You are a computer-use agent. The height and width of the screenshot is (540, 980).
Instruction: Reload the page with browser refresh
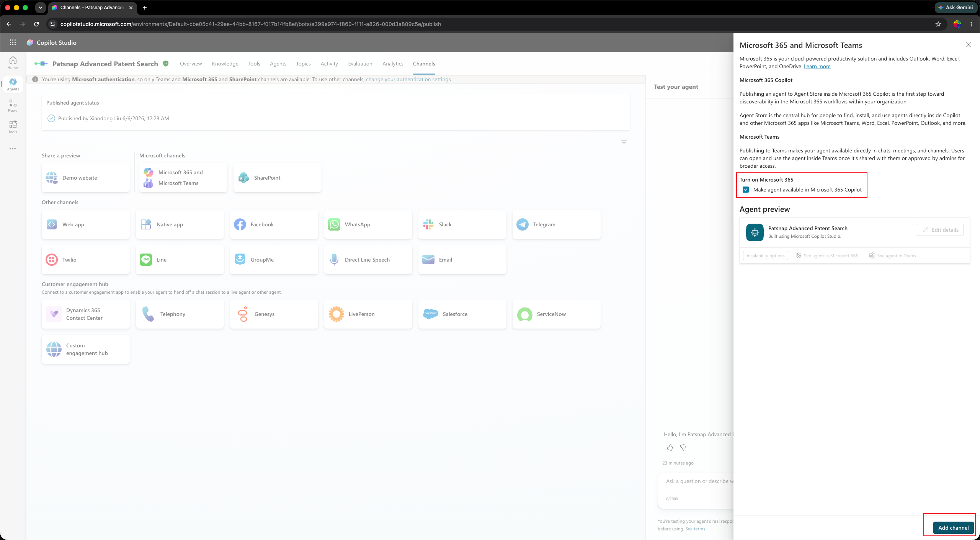[36, 24]
